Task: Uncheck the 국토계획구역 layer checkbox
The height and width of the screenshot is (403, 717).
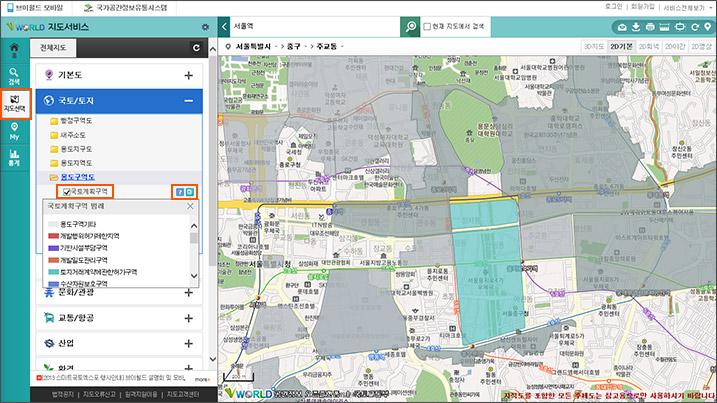Action: 67,192
